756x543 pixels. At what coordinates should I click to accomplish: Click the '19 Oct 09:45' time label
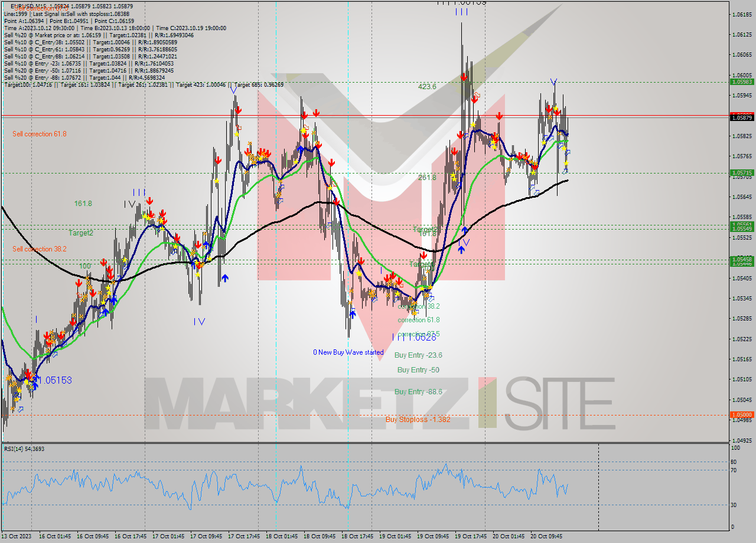pyautogui.click(x=433, y=537)
